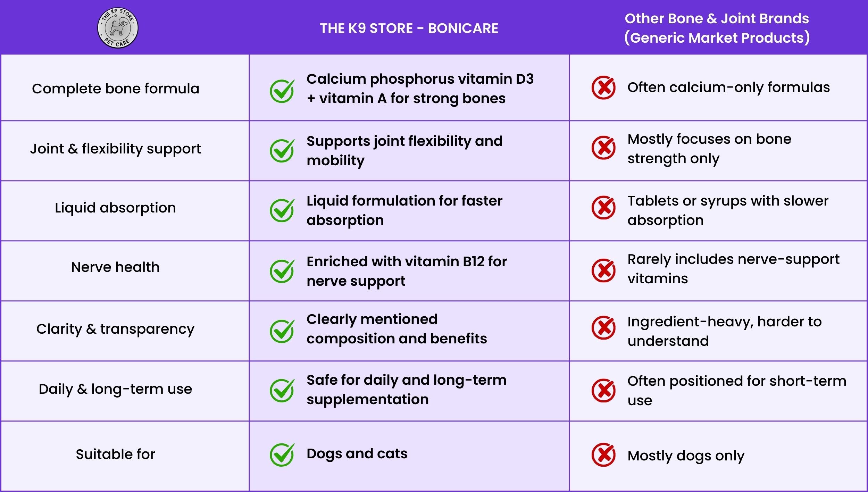The height and width of the screenshot is (492, 868).
Task: Click red X beside Mostly dogs only
Action: pyautogui.click(x=603, y=455)
